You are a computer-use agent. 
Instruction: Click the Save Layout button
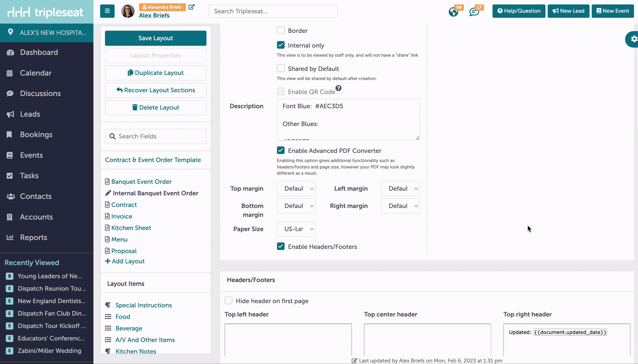[x=156, y=38]
